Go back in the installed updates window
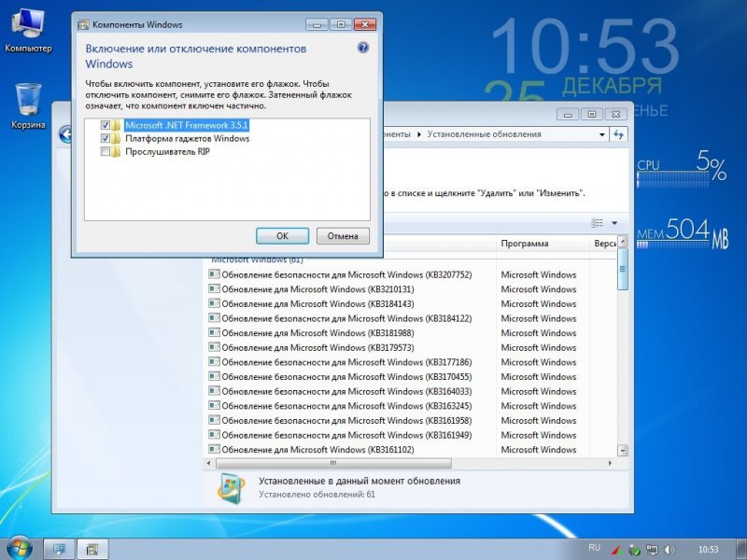Screen dimensions: 747x560 [x=65, y=134]
